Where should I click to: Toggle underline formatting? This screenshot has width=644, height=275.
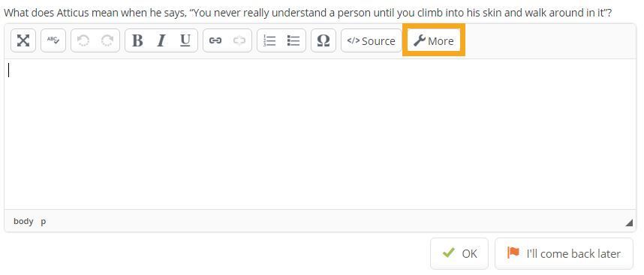pos(185,40)
